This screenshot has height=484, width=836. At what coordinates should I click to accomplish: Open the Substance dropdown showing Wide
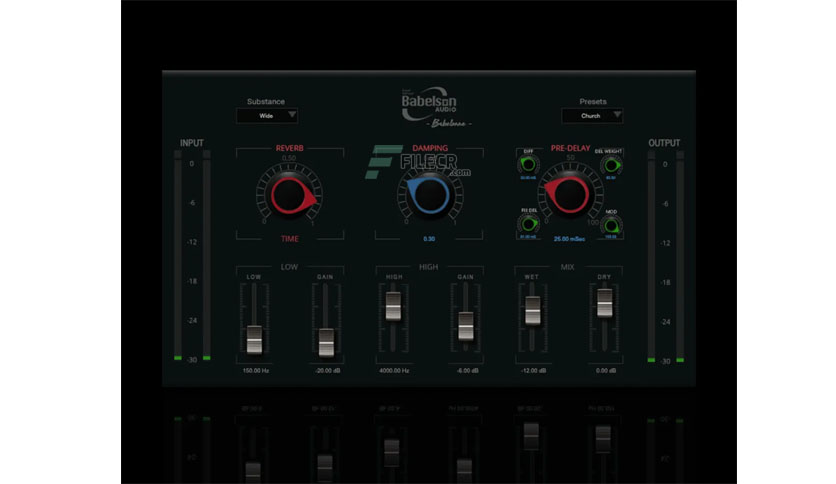[267, 116]
